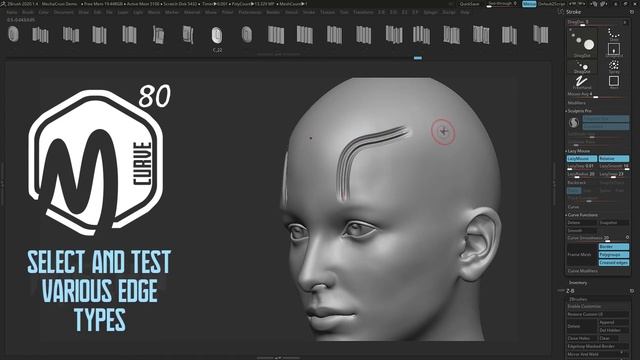Expand the Curve section

click(x=573, y=207)
